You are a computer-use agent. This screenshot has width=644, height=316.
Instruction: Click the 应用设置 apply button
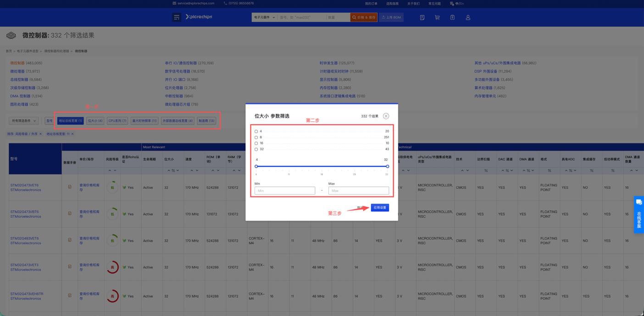[x=380, y=207]
